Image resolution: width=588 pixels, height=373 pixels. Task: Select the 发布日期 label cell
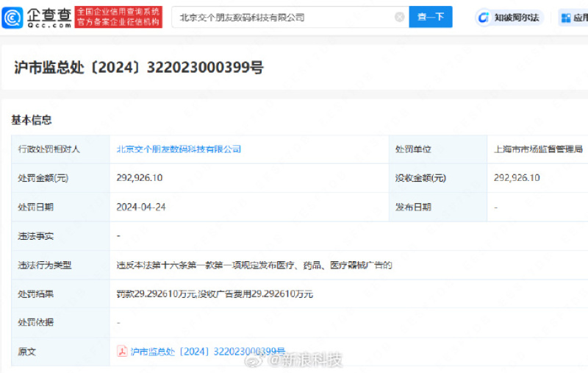coord(437,207)
